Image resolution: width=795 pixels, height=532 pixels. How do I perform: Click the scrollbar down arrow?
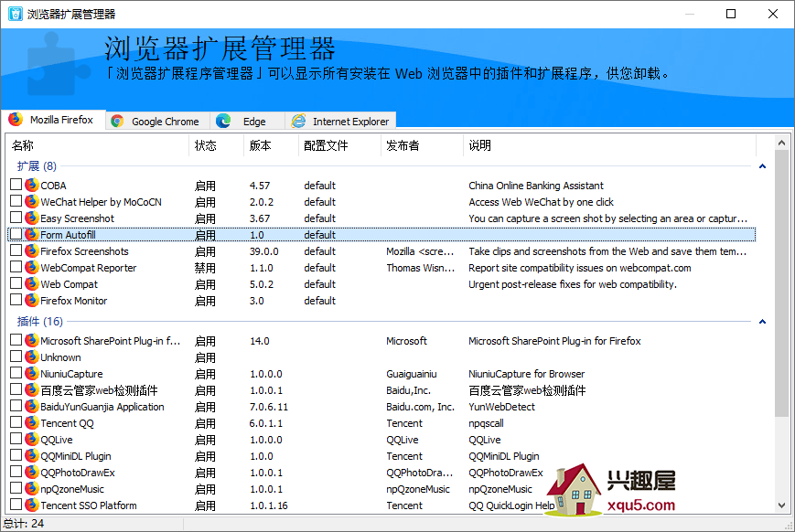(x=781, y=505)
